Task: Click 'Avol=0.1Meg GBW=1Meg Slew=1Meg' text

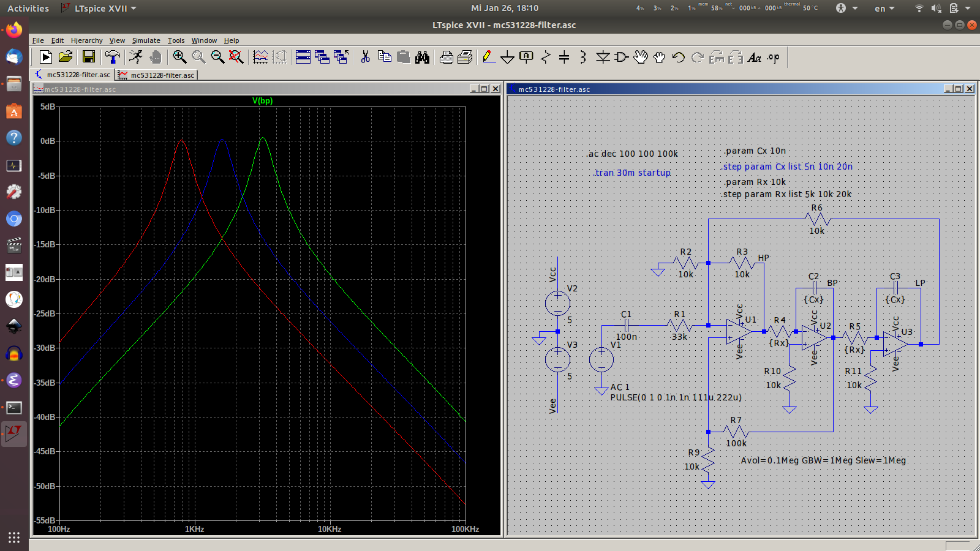Action: 823,460
